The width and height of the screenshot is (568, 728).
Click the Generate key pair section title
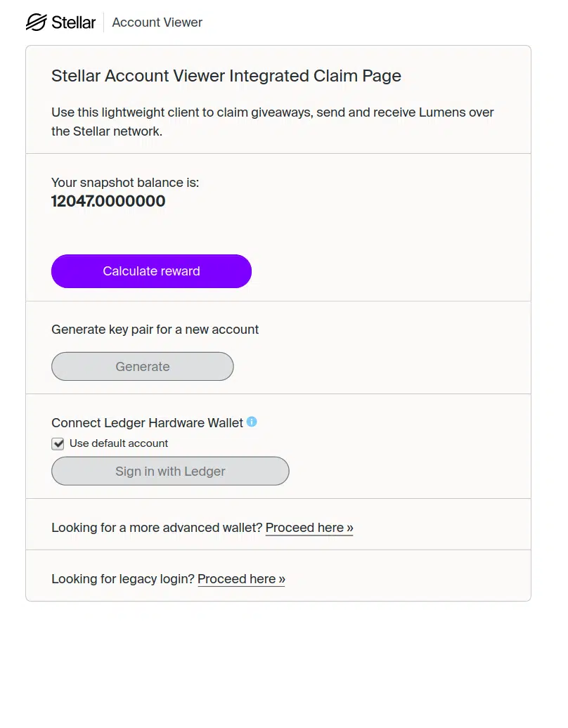pos(155,329)
